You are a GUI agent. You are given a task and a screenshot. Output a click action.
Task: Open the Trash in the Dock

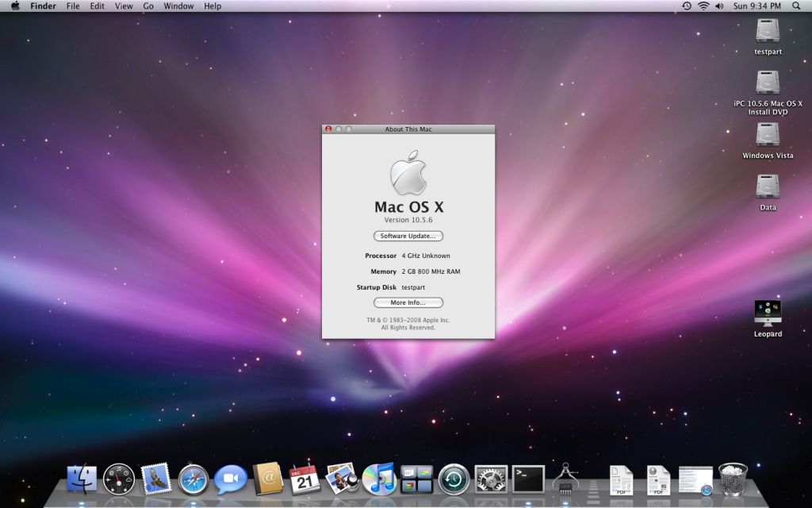tap(733, 479)
